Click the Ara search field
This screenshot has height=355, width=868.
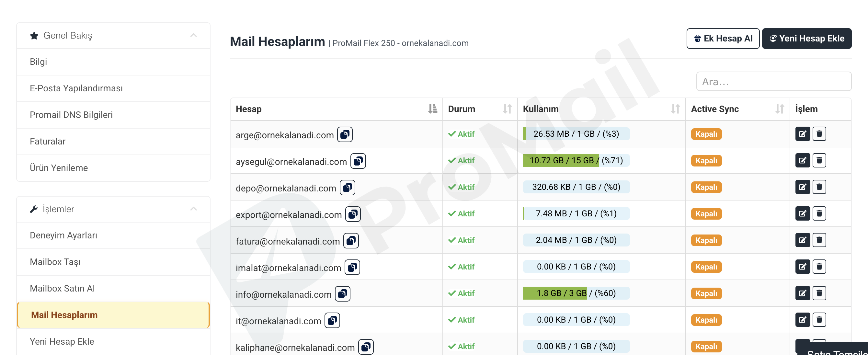(774, 81)
